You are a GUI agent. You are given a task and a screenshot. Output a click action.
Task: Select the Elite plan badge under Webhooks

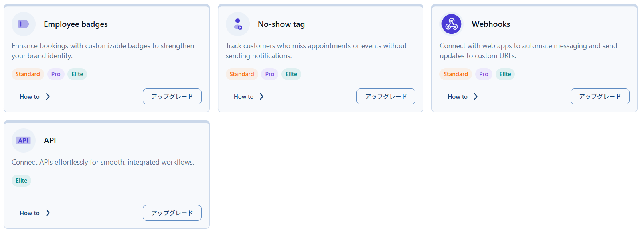tap(505, 74)
